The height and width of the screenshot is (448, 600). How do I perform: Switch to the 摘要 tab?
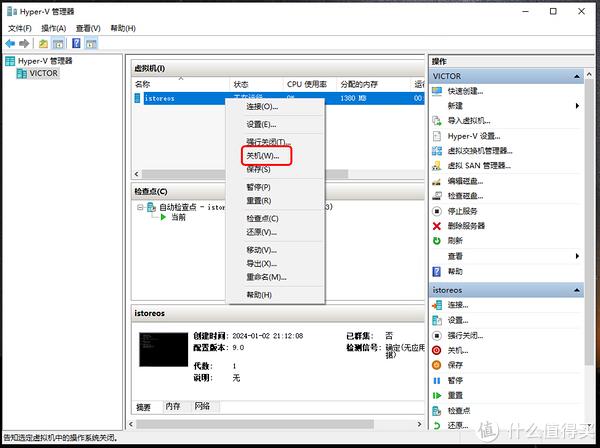(x=143, y=407)
